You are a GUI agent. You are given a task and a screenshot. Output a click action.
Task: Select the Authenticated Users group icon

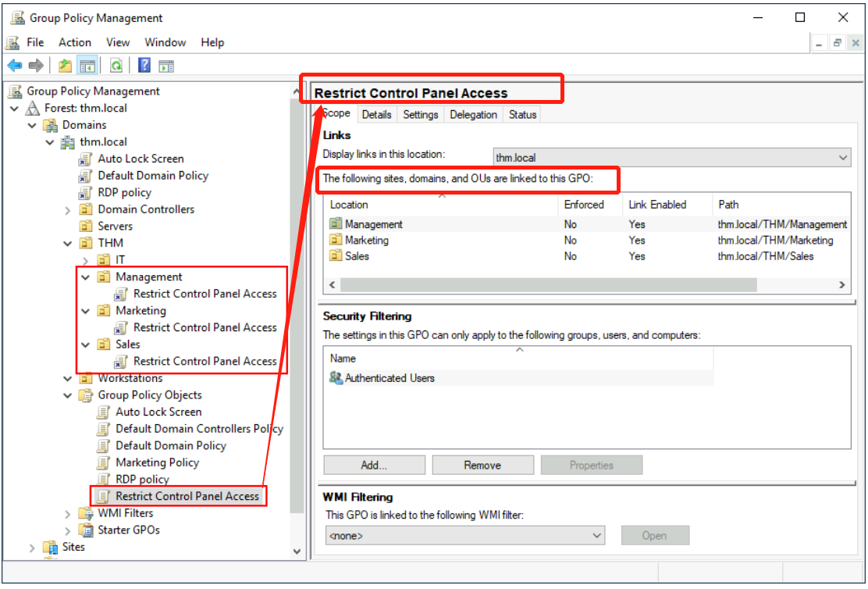(336, 378)
